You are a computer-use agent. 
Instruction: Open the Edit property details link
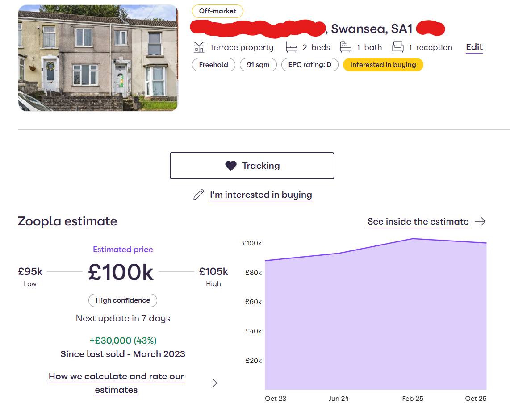coord(474,47)
